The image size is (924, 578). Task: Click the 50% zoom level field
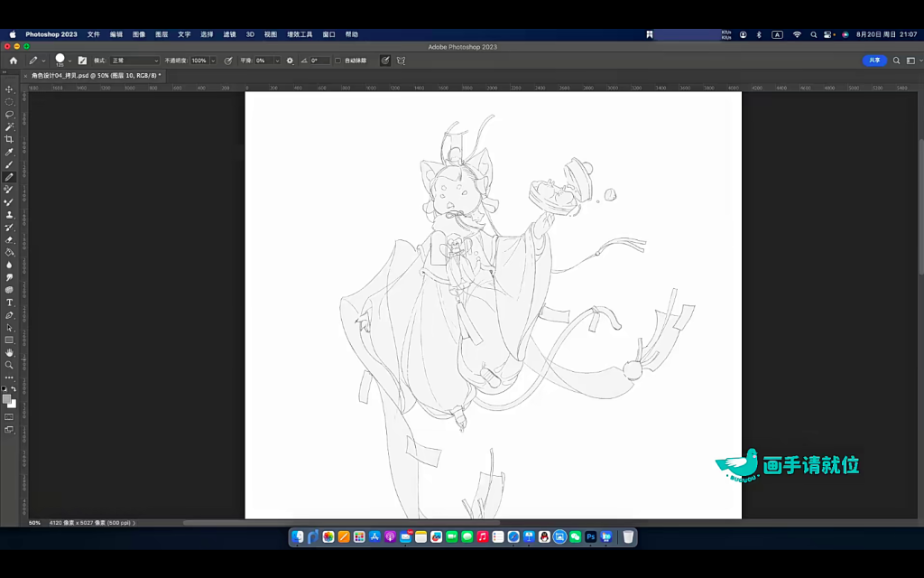tap(34, 523)
